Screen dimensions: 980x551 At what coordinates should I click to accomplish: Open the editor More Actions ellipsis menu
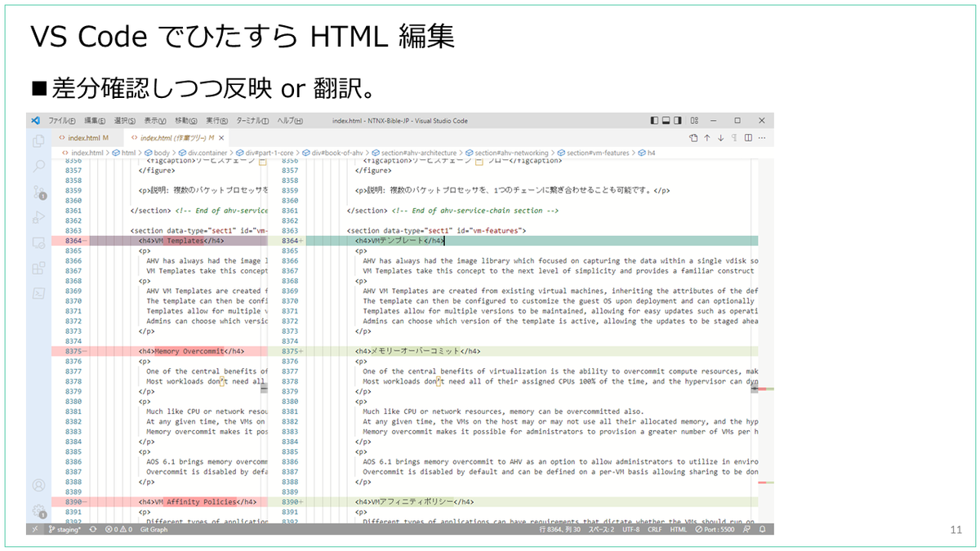point(761,138)
